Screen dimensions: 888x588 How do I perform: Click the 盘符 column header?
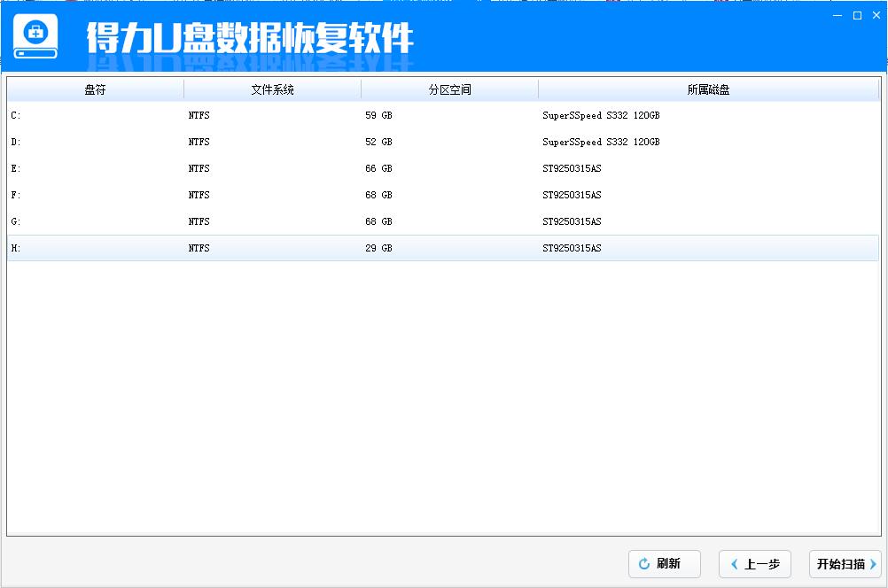tap(94, 89)
